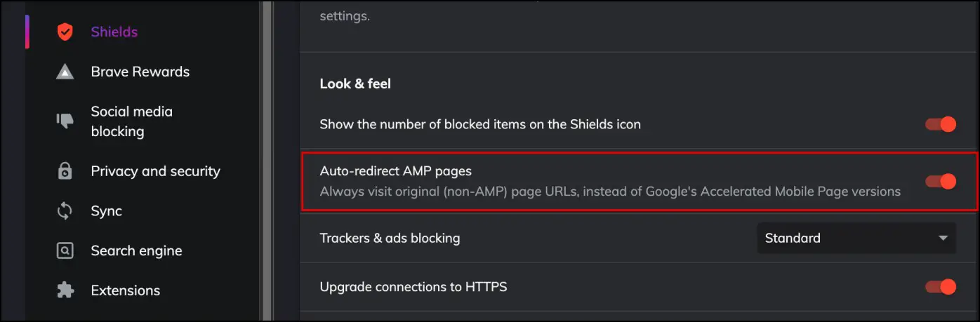The image size is (980, 322).
Task: Go to Social media blocking settings
Action: [x=132, y=121]
